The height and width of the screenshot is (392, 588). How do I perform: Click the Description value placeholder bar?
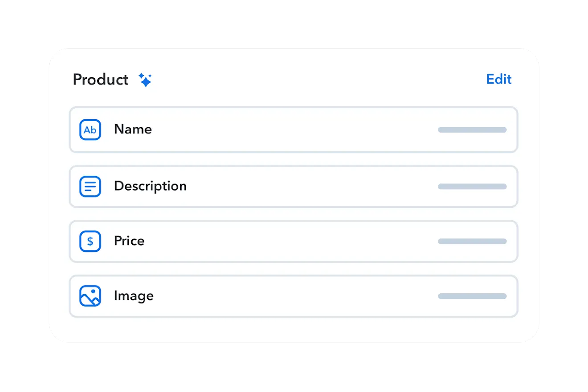[472, 186]
